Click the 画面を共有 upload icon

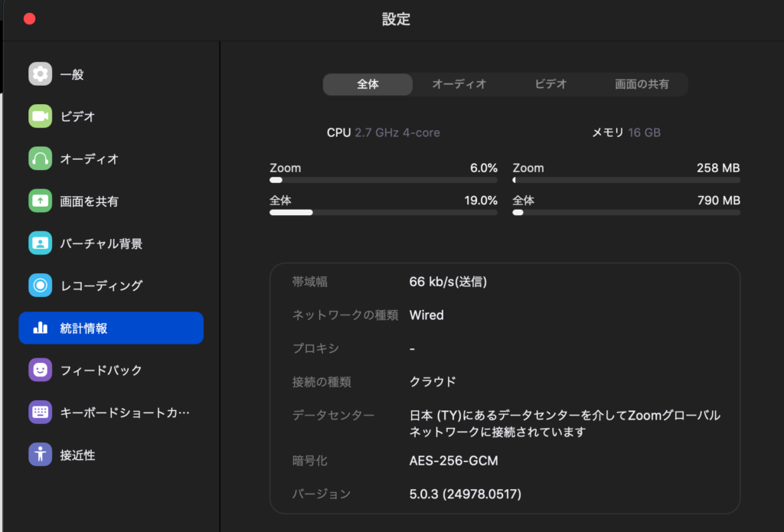(40, 201)
